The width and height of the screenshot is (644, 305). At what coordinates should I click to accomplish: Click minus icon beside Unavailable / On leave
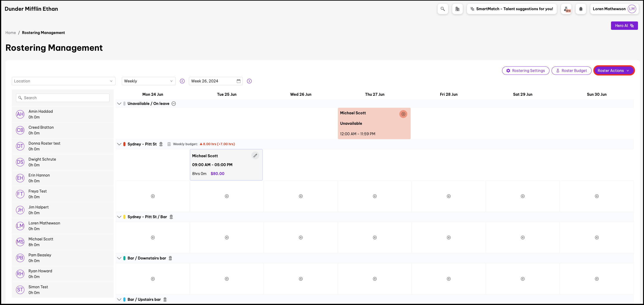tap(174, 104)
